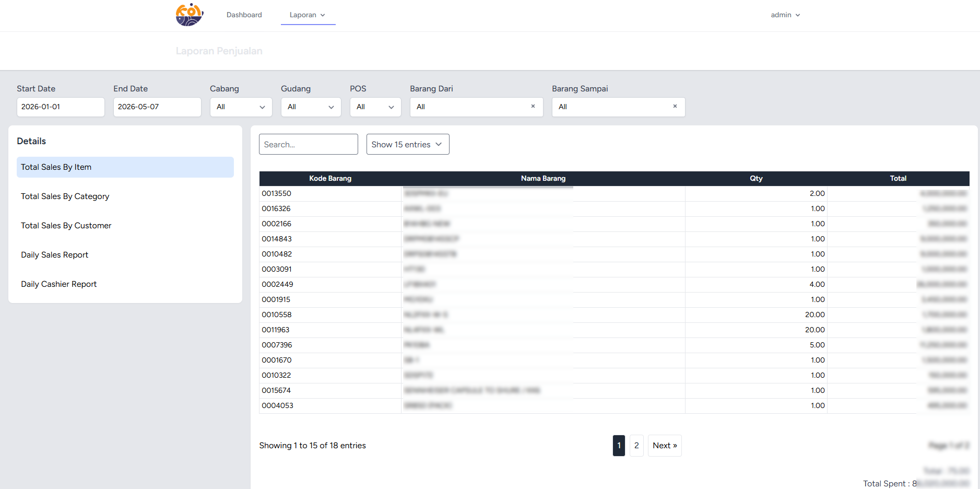The image size is (980, 489).
Task: Focus the table Search box
Action: tap(309, 144)
